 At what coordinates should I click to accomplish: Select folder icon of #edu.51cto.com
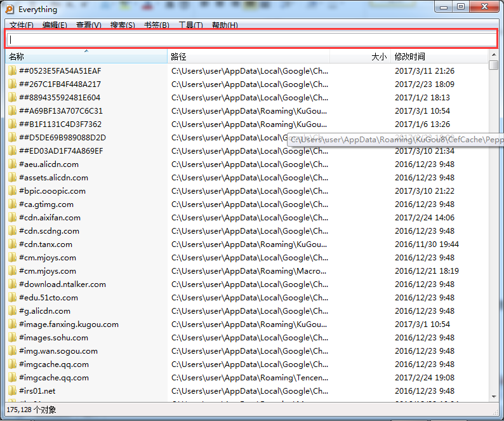click(x=12, y=298)
